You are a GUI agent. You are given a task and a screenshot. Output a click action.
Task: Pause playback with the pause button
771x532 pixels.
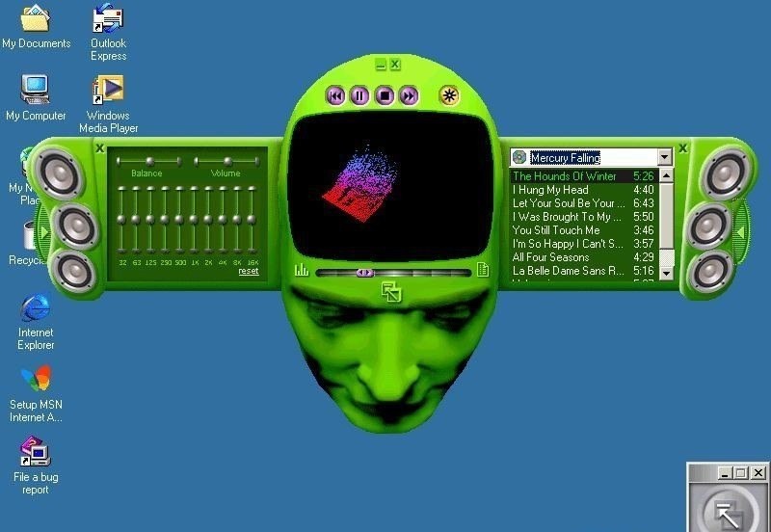click(359, 95)
